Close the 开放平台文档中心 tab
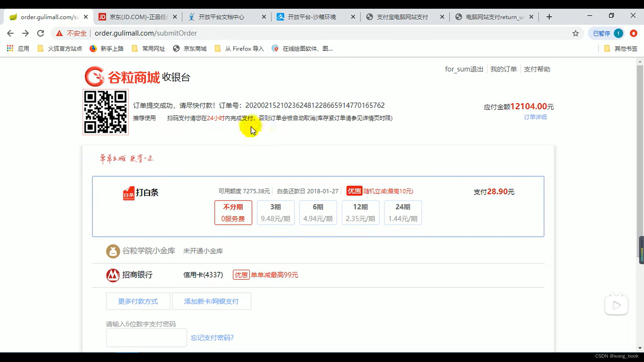This screenshot has width=644, height=362. pyautogui.click(x=264, y=17)
